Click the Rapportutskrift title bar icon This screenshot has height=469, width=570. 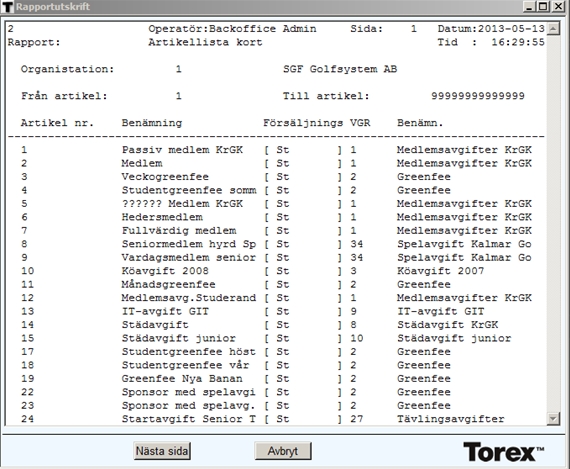pyautogui.click(x=7, y=7)
